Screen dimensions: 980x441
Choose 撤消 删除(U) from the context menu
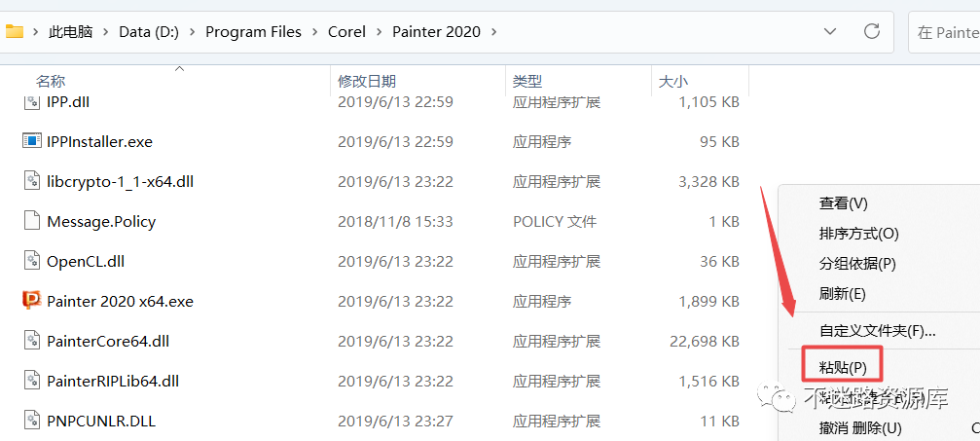pos(860,428)
